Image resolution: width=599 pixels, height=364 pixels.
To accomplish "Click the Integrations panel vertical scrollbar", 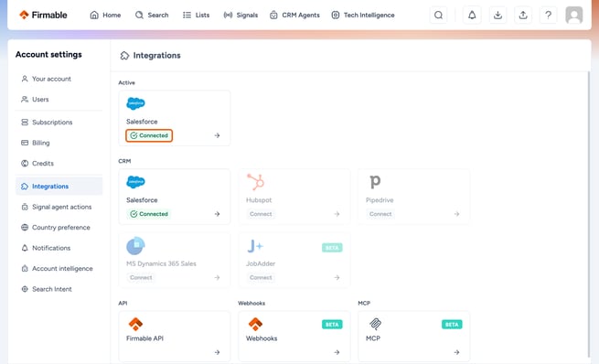I will (588, 214).
